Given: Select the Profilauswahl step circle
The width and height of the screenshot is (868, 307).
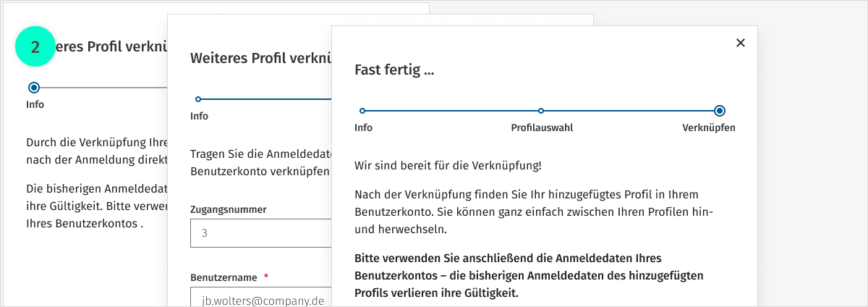Looking at the screenshot, I should point(541,111).
